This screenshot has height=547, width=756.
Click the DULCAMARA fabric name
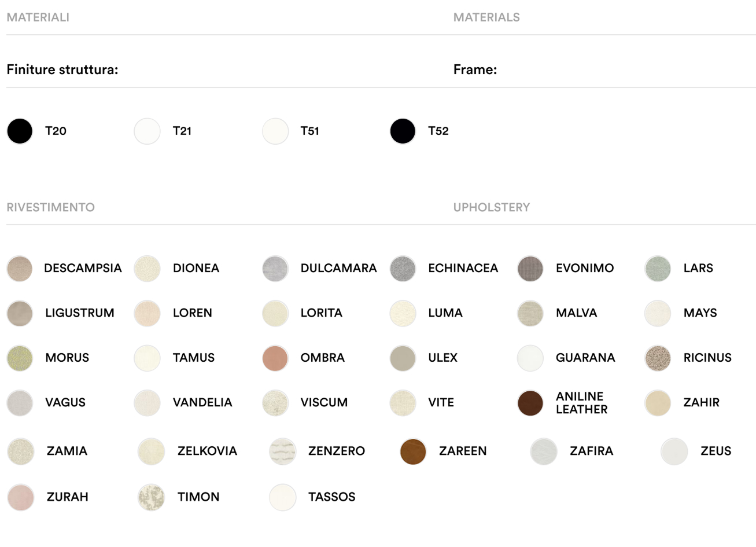338,268
